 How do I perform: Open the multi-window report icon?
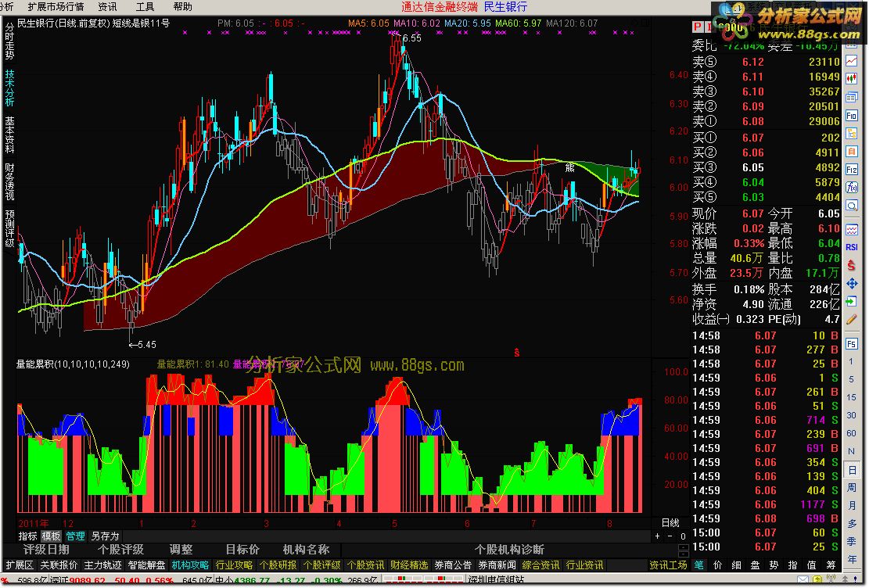851,97
